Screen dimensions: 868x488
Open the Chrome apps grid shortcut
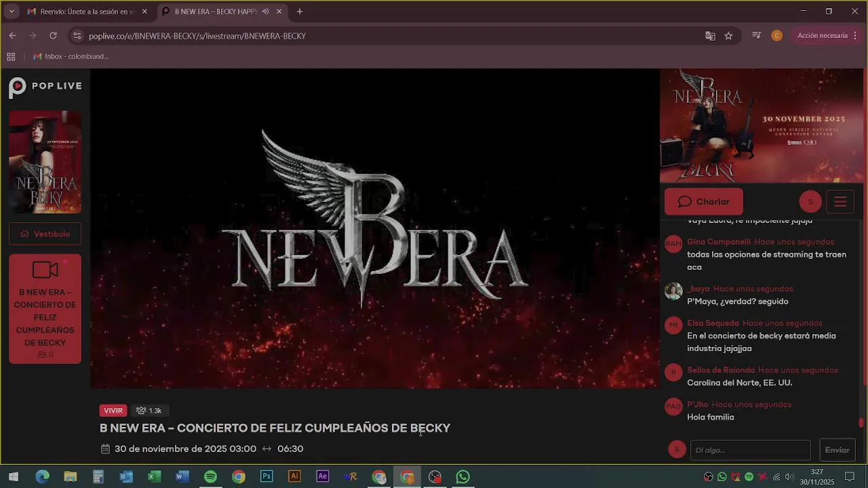(x=11, y=56)
